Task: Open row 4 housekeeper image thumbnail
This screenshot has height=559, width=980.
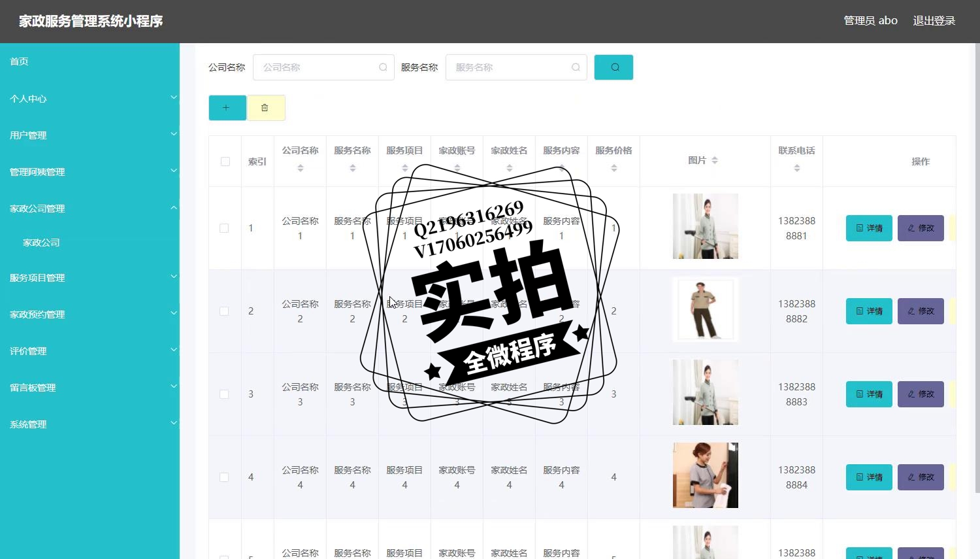Action: 706,475
